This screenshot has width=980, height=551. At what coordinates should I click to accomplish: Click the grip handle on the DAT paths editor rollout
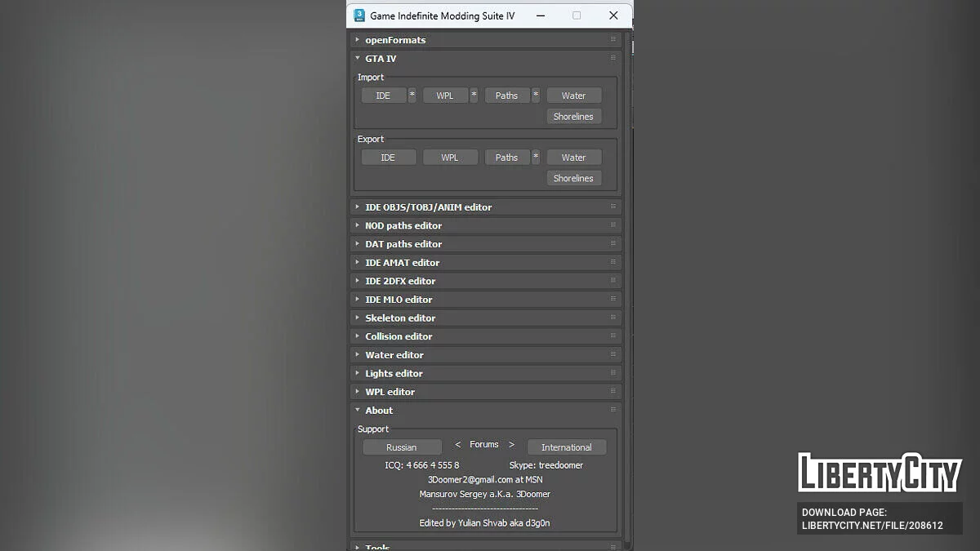tap(613, 243)
